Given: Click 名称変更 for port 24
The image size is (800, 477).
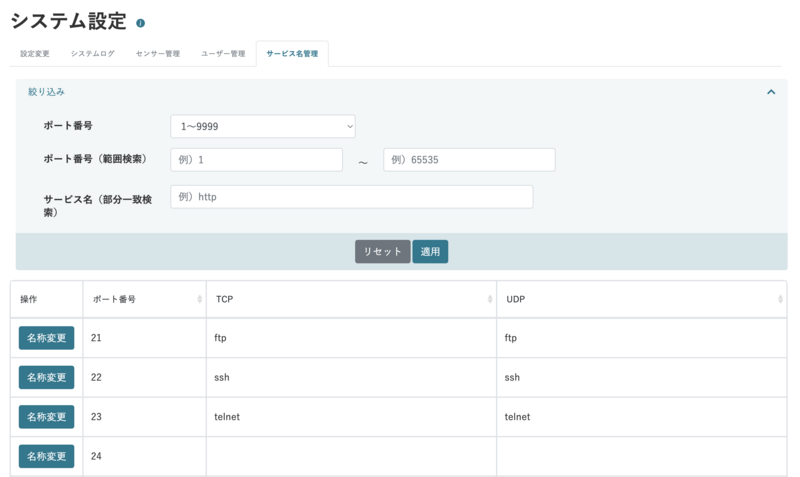Looking at the screenshot, I should tap(46, 456).
